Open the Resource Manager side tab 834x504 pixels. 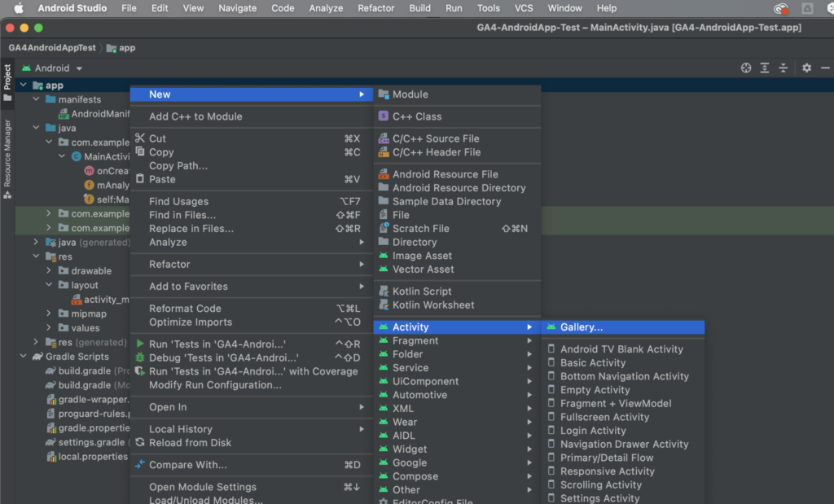7,155
